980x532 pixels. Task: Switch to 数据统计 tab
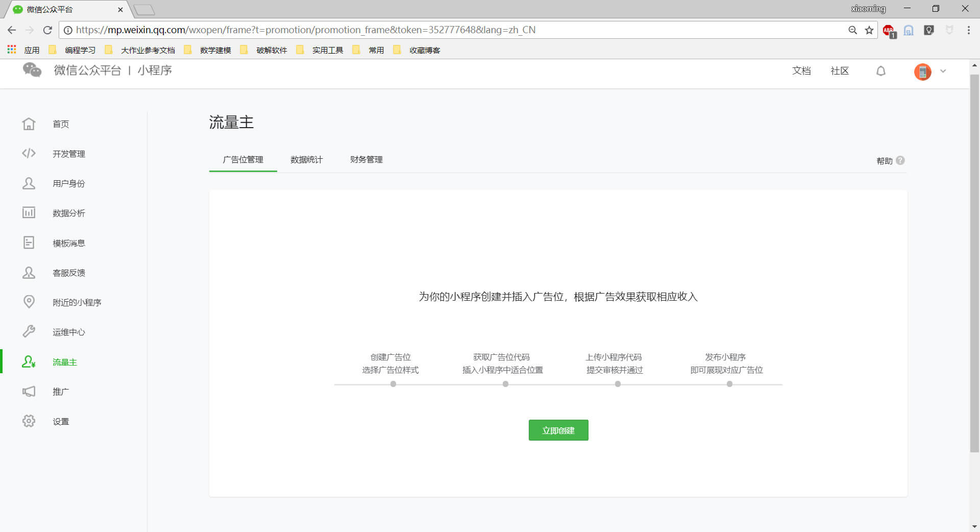point(306,160)
